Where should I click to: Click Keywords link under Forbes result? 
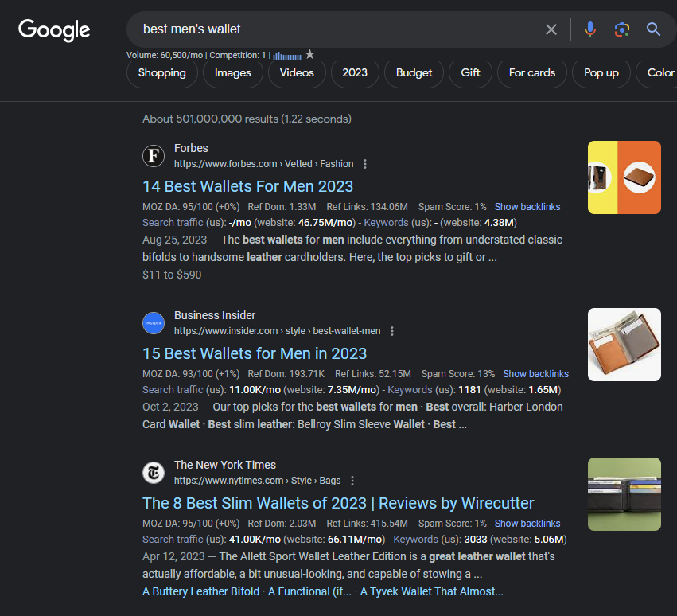[x=386, y=223]
